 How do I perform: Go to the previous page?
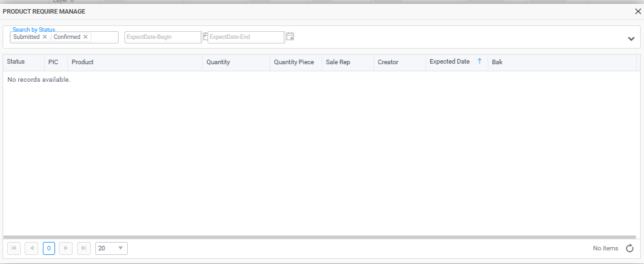31,248
